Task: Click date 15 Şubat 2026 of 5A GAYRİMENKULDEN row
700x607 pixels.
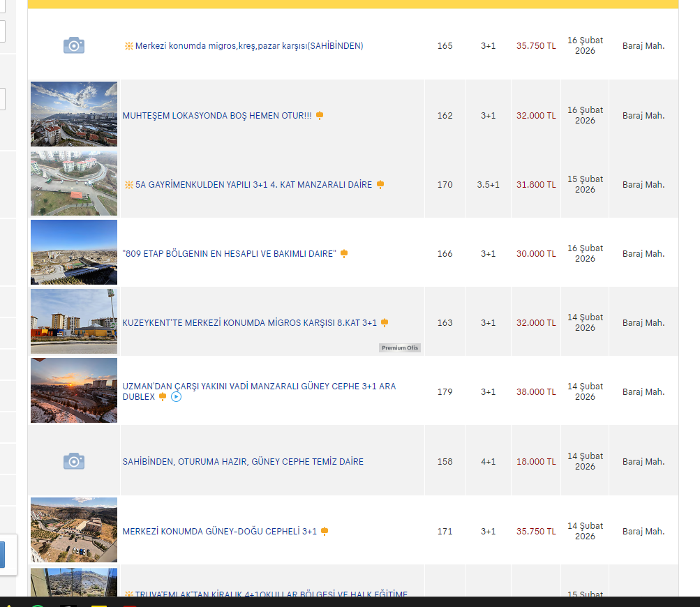Action: (x=586, y=184)
